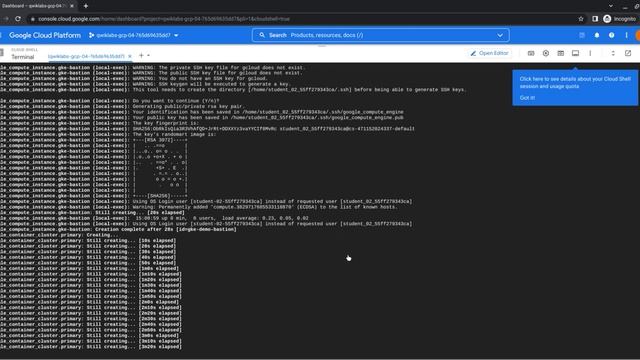
Task: Click the Web Preview icon
Action: pos(546,53)
